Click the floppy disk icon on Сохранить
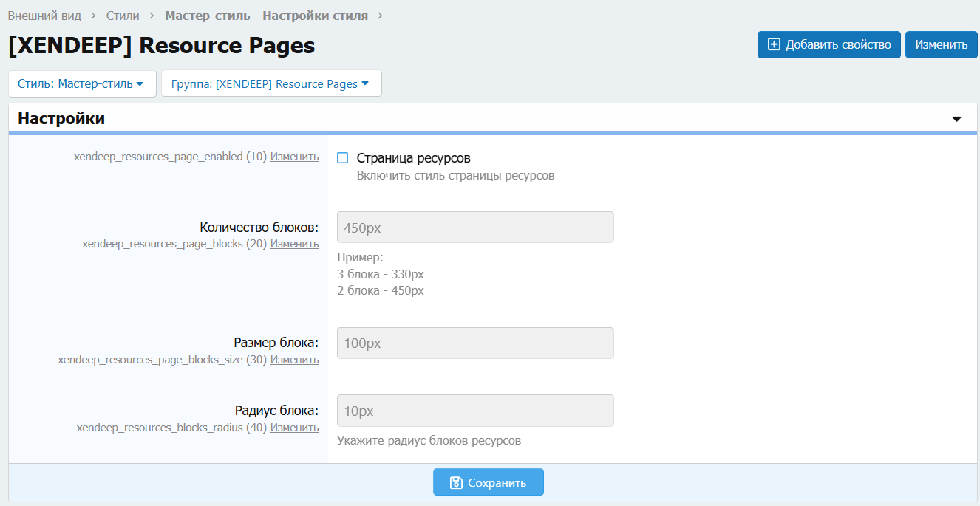Screen dimensions: 980x506 pos(456,482)
